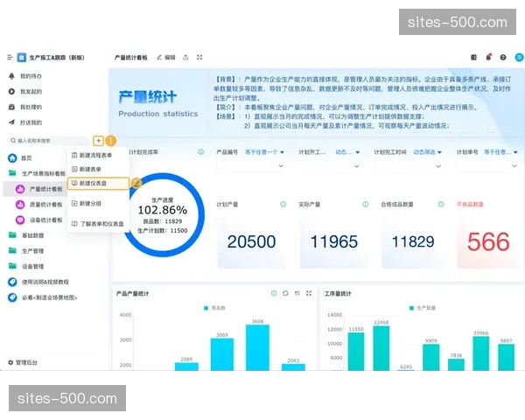Open the 计划开工 value select box
This screenshot has width=525, height=420.
point(330,165)
